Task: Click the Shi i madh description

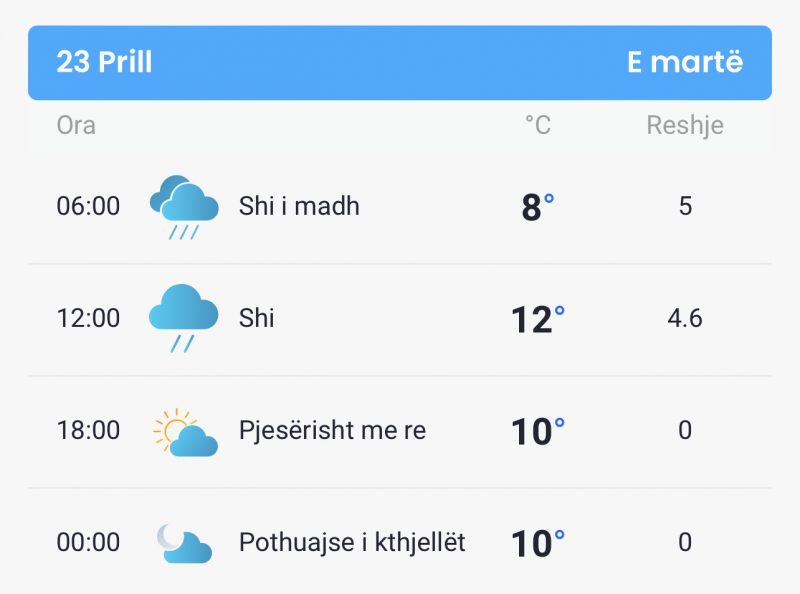Action: (x=299, y=206)
